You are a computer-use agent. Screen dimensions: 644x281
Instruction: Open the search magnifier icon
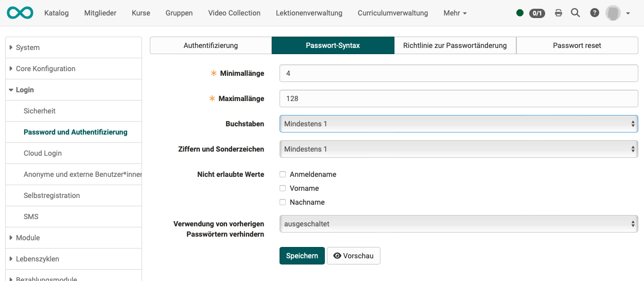[576, 13]
